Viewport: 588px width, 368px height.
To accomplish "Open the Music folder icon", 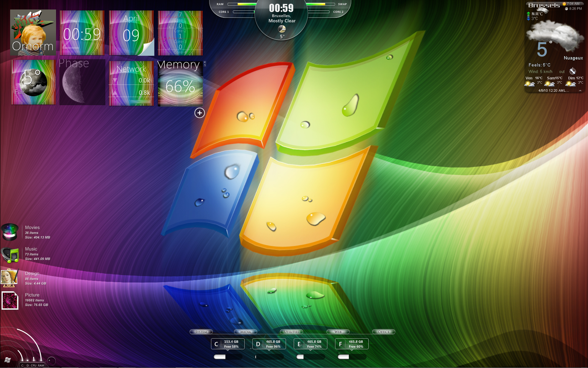I will 10,255.
